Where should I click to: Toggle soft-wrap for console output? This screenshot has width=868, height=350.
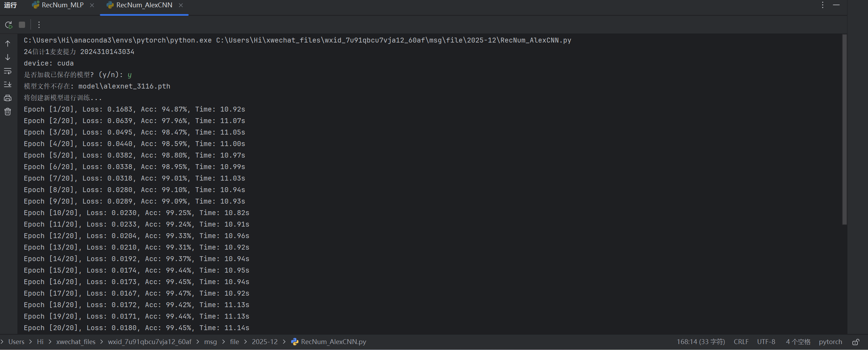point(8,71)
